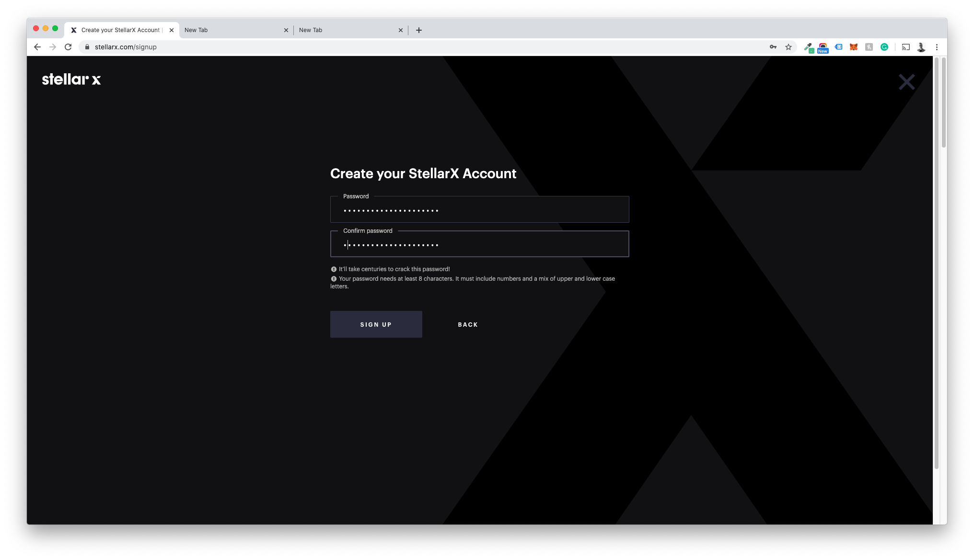Click the cast media icon
Image resolution: width=974 pixels, height=560 pixels.
pos(905,47)
